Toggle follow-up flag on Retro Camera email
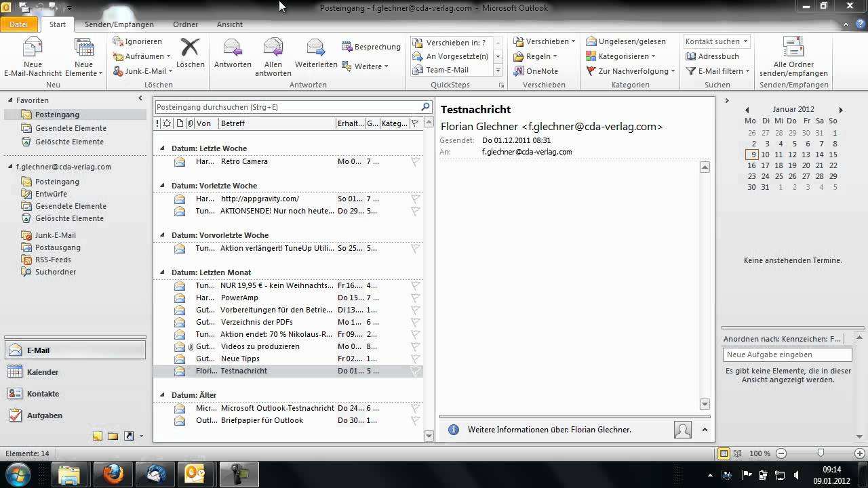 (416, 162)
